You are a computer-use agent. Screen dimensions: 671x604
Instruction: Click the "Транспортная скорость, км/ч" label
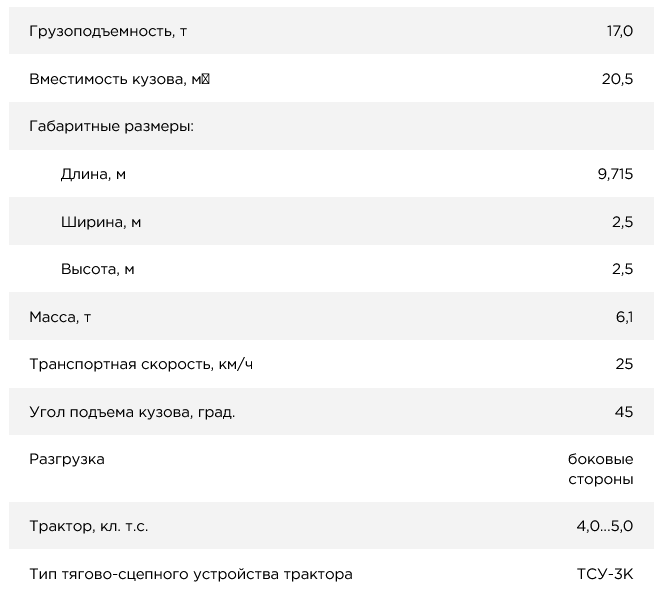141,364
